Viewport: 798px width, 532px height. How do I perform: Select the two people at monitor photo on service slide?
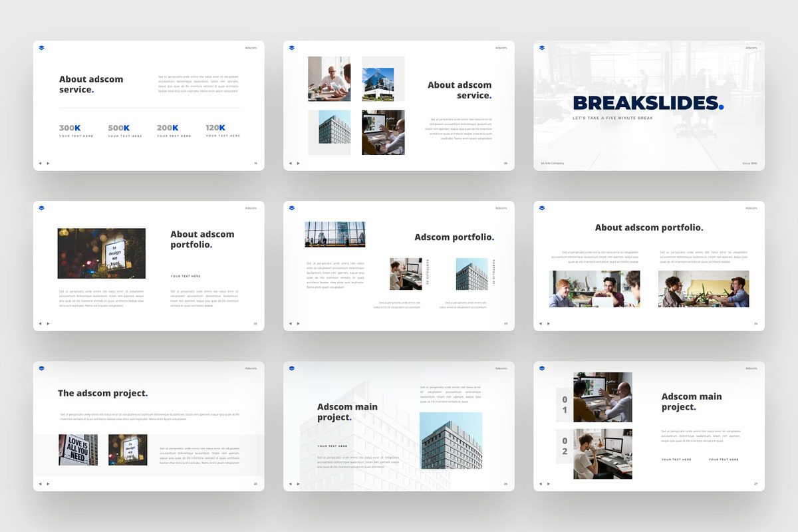tap(383, 132)
